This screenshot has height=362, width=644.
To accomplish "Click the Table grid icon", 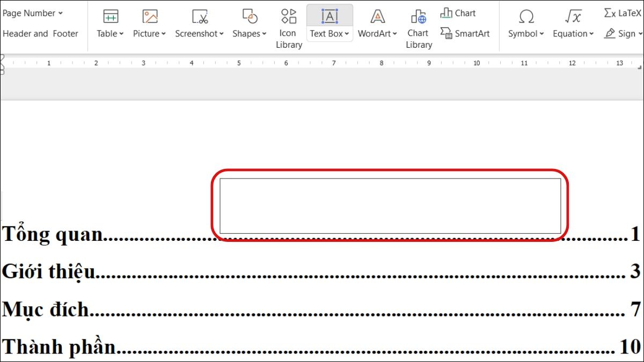I will pos(111,16).
